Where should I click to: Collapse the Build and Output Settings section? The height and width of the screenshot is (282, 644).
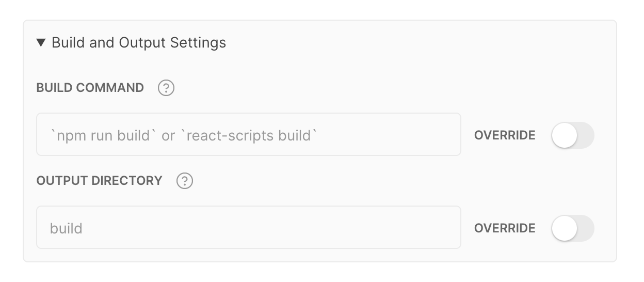pos(42,42)
